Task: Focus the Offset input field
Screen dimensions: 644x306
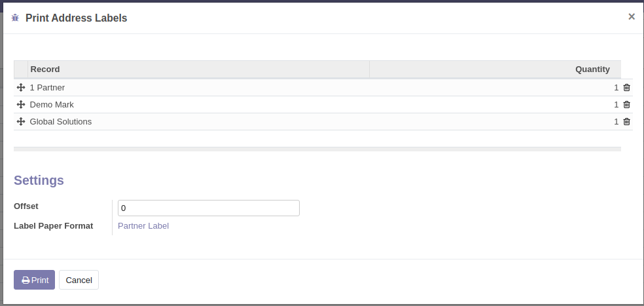Action: point(208,208)
